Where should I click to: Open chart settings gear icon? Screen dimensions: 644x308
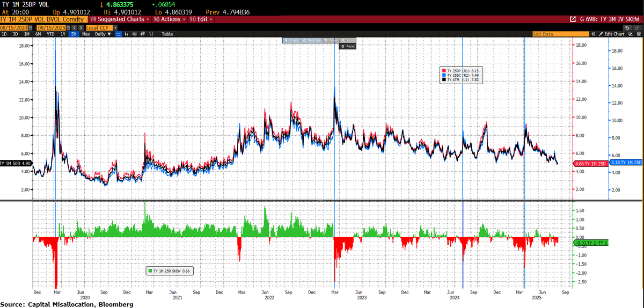(639, 34)
